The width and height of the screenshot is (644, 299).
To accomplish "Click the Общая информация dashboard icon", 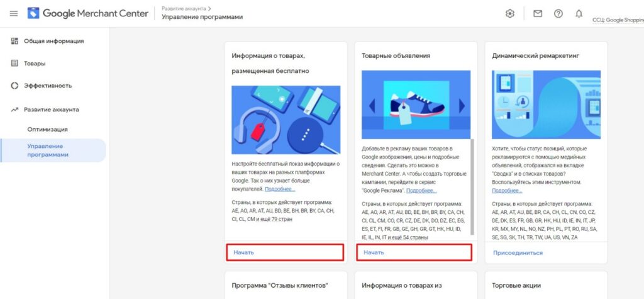I will pos(15,41).
